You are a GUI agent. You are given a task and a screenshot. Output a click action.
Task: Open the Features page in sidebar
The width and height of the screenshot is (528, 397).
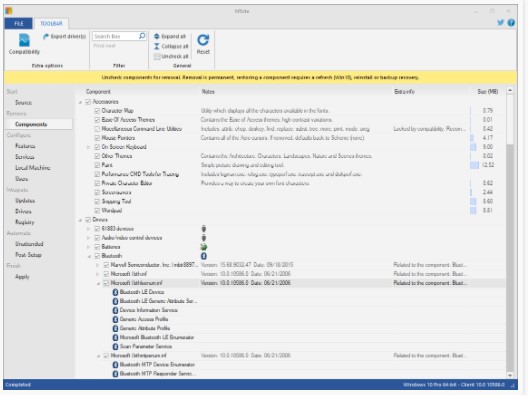(x=25, y=146)
